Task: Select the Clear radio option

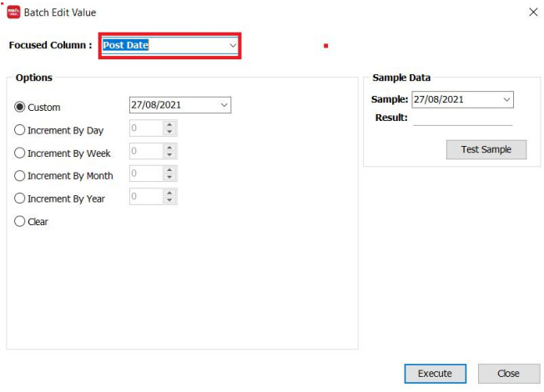Action: tap(20, 222)
